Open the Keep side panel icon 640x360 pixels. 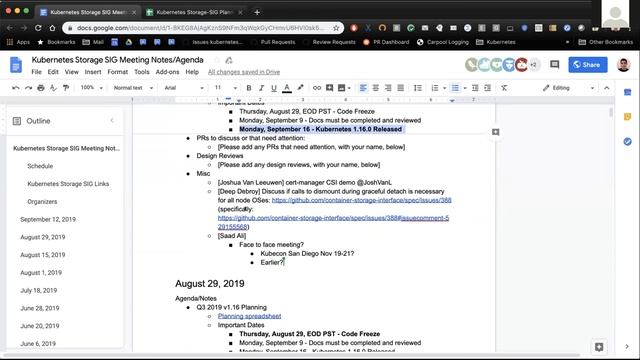click(628, 117)
